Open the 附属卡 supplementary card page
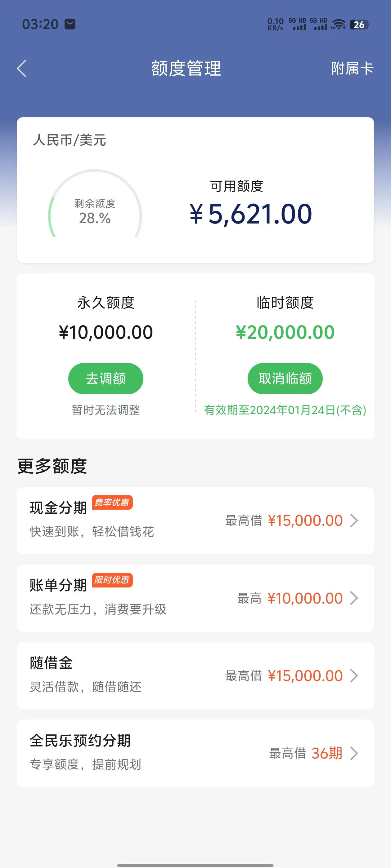The width and height of the screenshot is (391, 868). click(x=352, y=69)
